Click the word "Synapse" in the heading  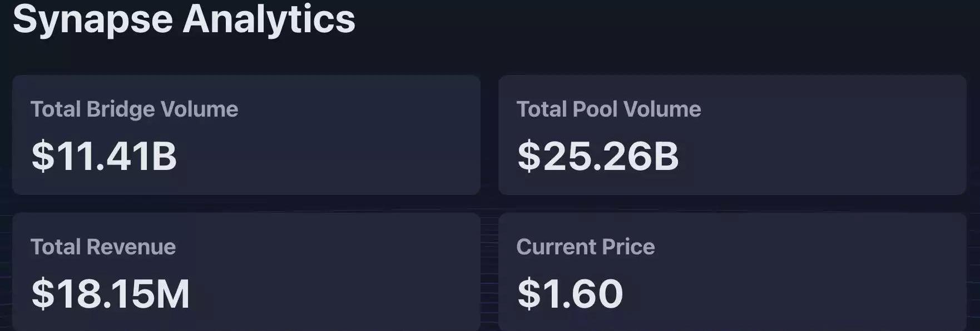click(93, 20)
